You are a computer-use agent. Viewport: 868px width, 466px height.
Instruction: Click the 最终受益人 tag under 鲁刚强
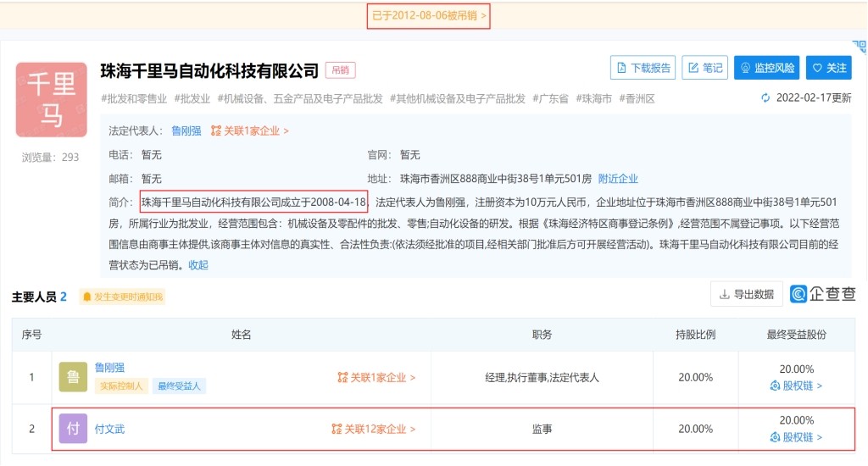coord(179,386)
